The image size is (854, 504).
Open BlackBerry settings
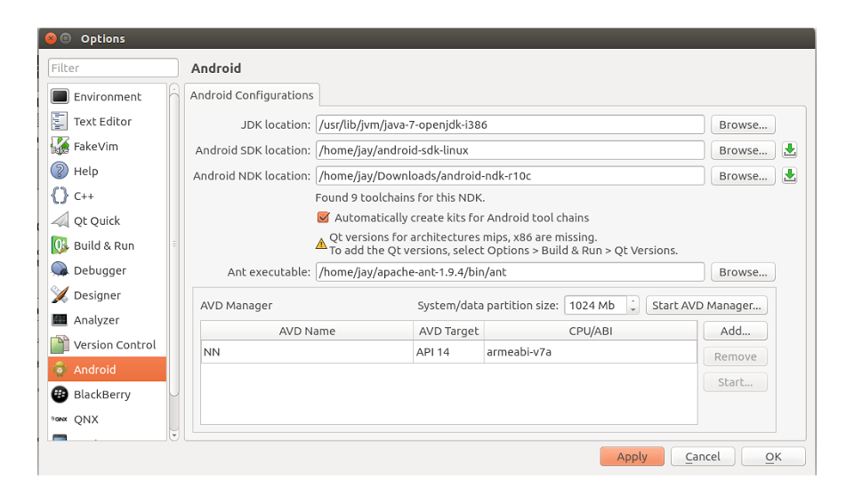[108, 394]
